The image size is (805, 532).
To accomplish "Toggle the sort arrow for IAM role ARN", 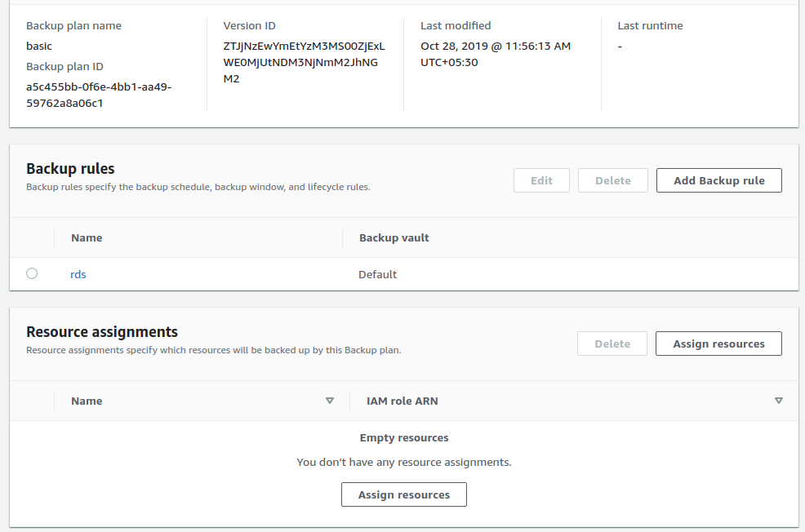I will pyautogui.click(x=778, y=401).
